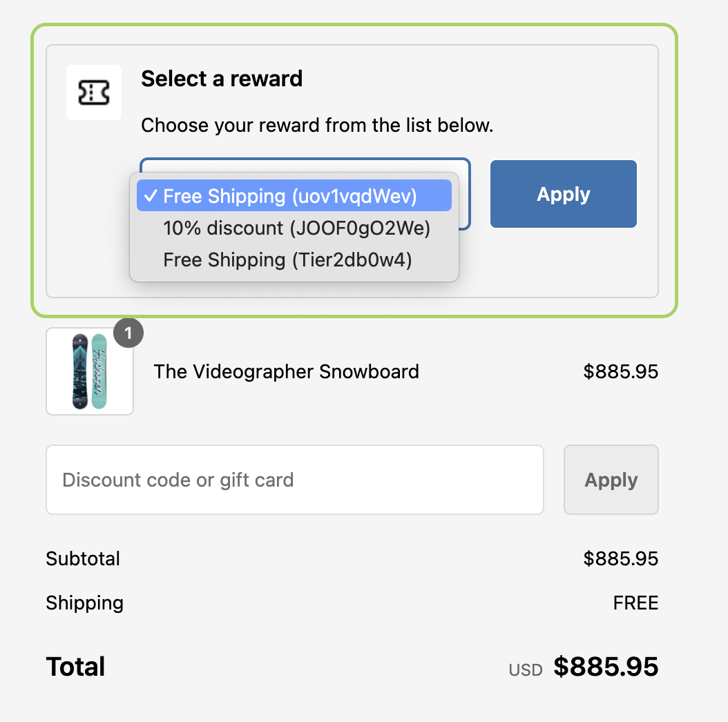
Task: Click the discount code or gift card field
Action: [x=295, y=480]
